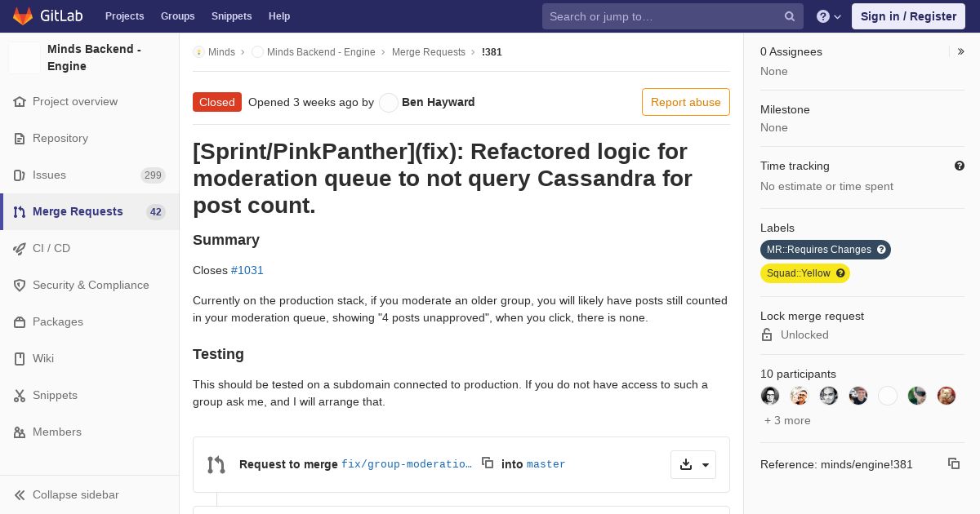Click the Merge Requests count badge 42
980x514 pixels.
[x=156, y=212]
